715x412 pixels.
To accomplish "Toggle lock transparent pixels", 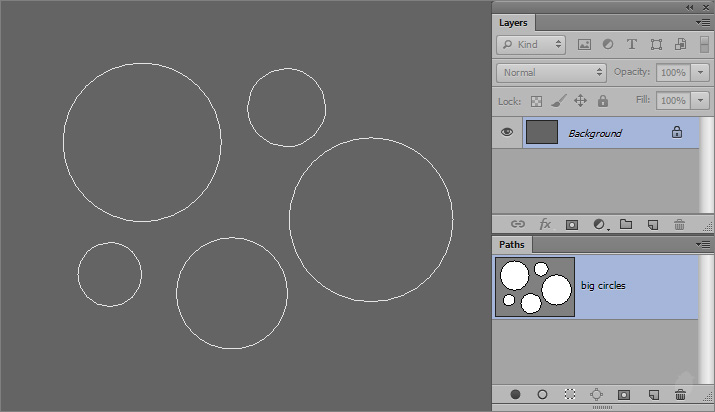I will coord(536,101).
